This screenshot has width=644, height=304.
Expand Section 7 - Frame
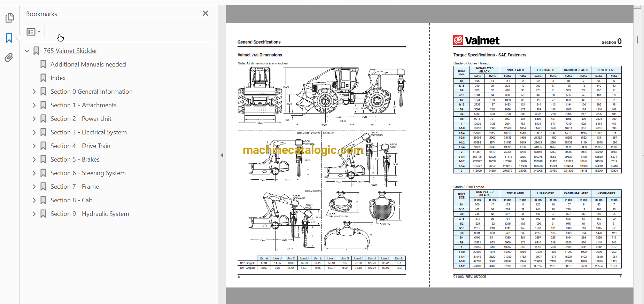click(x=34, y=187)
